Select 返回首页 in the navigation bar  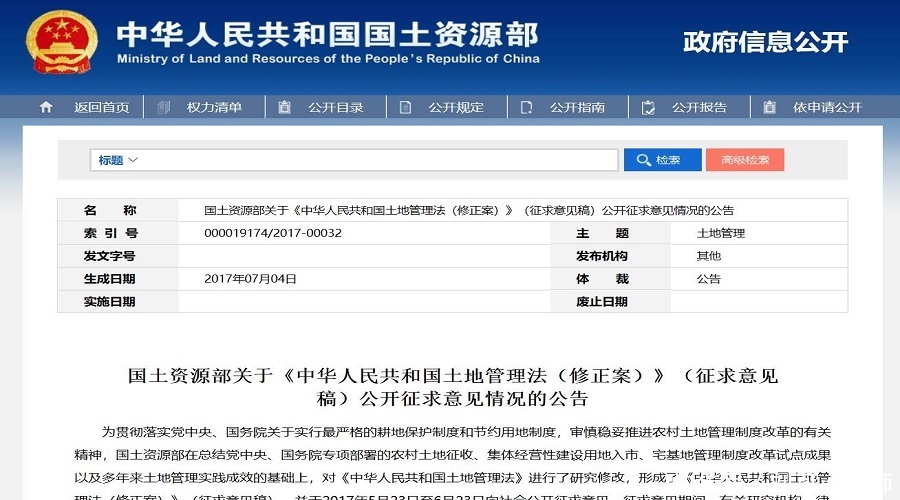pyautogui.click(x=101, y=107)
